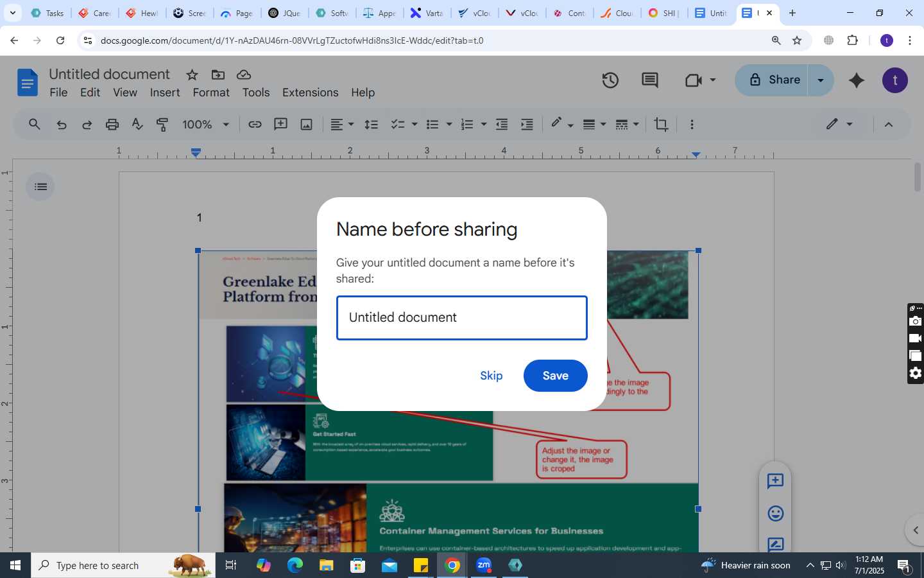Expand the side panel arrow

915,530
